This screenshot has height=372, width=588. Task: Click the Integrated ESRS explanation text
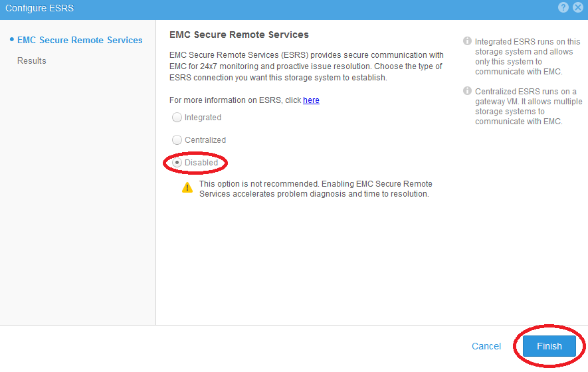click(x=527, y=56)
